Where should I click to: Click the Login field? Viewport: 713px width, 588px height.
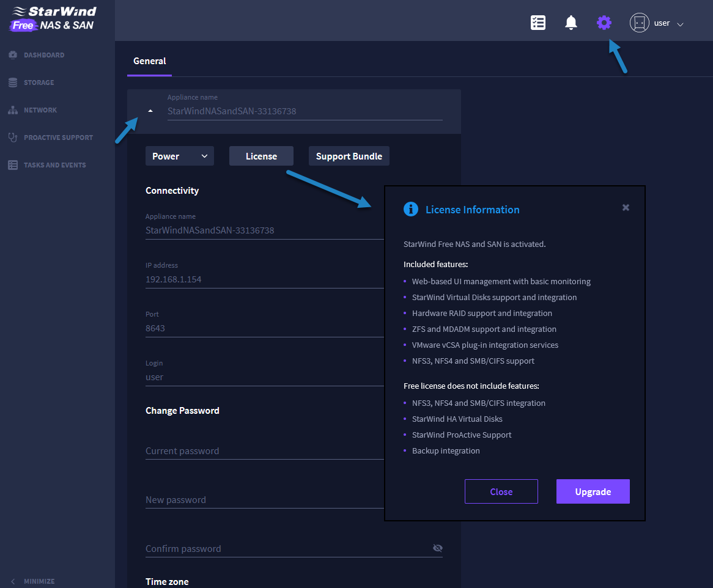[x=265, y=377]
